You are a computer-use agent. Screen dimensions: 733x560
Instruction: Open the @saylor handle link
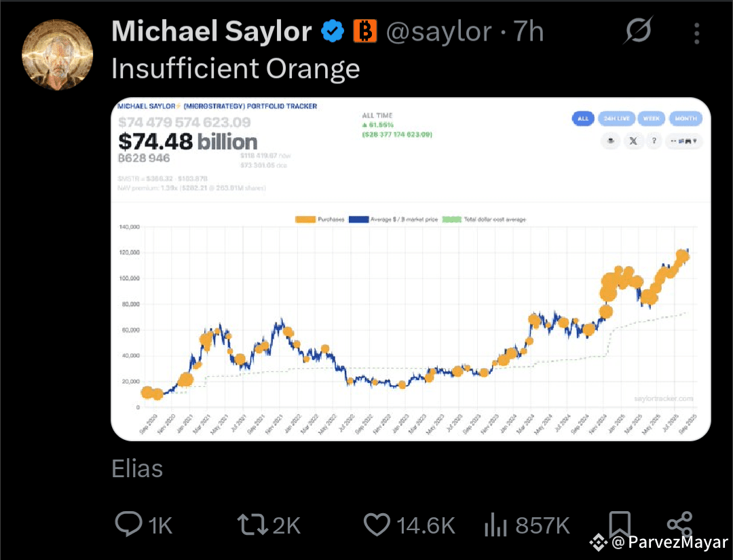tap(439, 32)
